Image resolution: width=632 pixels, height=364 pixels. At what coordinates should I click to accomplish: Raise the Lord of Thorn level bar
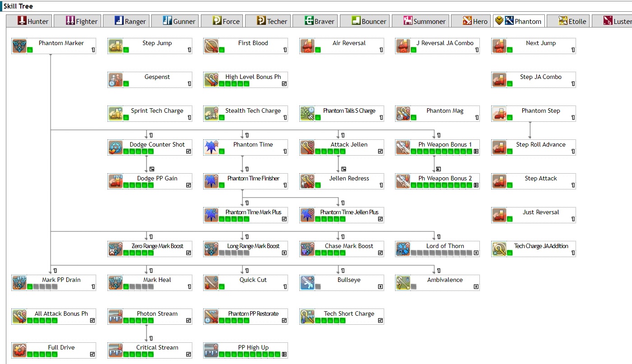coord(441,253)
